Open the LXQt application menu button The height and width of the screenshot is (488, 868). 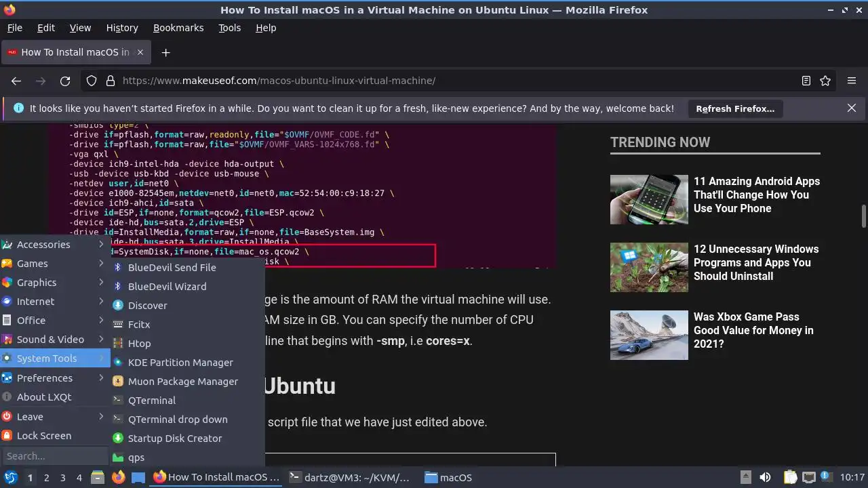[x=11, y=478]
